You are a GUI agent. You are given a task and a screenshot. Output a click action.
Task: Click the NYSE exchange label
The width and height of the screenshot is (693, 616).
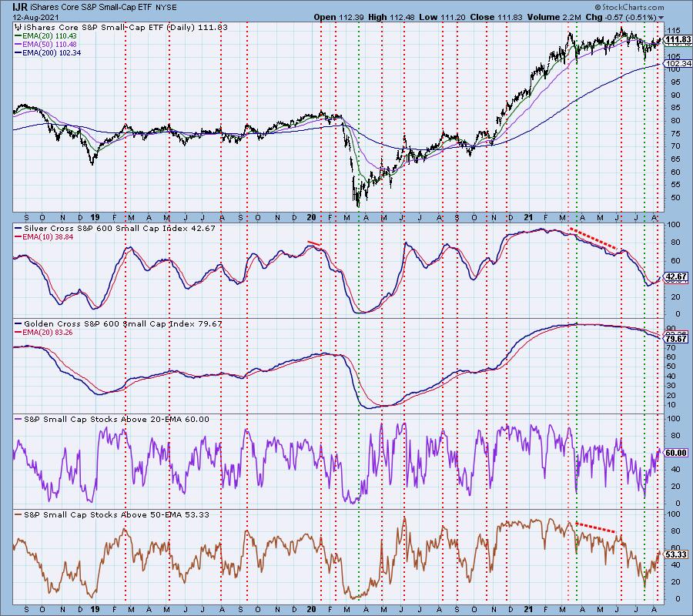166,8
